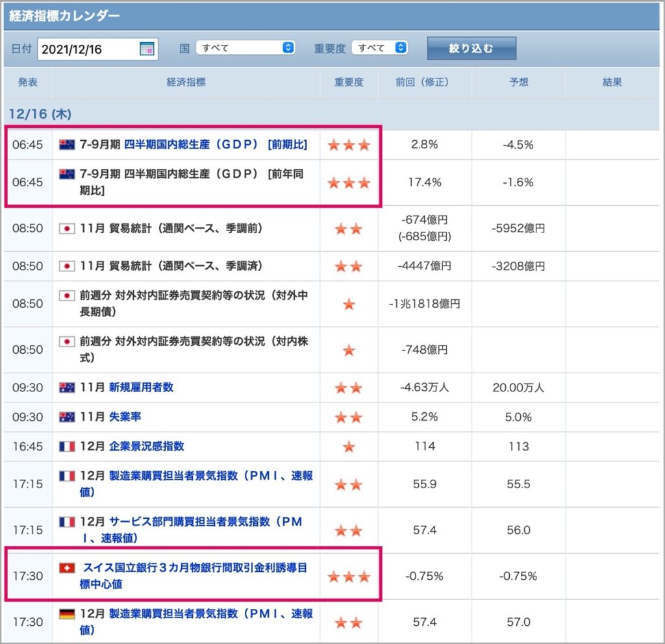Click the three-star rating on the Swiss bank row
This screenshot has height=644, width=665.
(349, 576)
